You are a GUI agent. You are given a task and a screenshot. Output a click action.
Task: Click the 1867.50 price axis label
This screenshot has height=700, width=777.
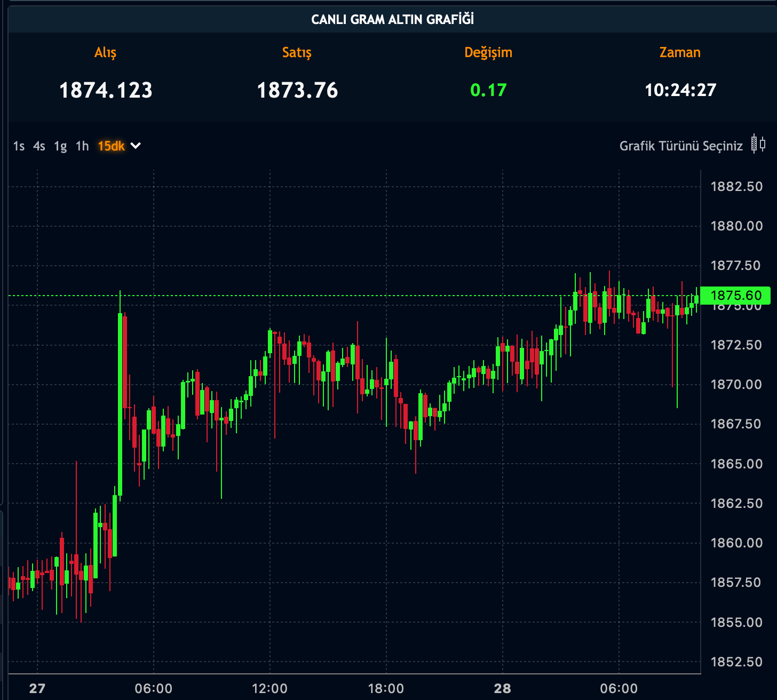click(x=736, y=424)
